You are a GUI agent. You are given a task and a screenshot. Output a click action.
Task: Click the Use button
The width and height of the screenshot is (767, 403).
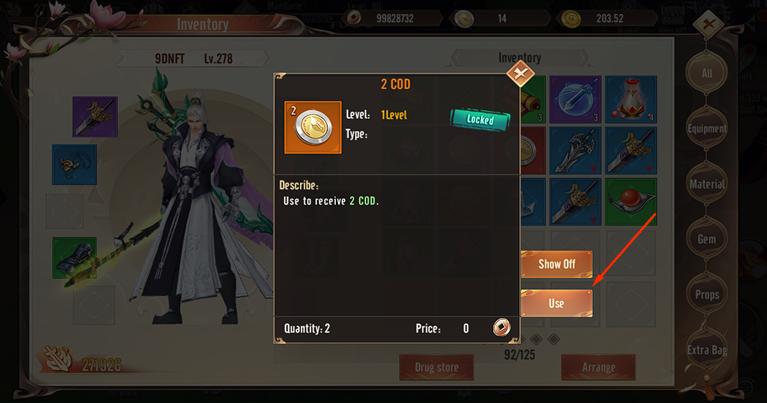tap(557, 303)
